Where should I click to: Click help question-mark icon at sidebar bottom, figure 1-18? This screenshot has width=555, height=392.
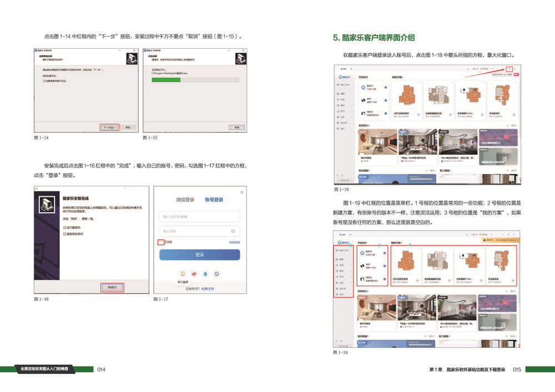[x=337, y=175]
